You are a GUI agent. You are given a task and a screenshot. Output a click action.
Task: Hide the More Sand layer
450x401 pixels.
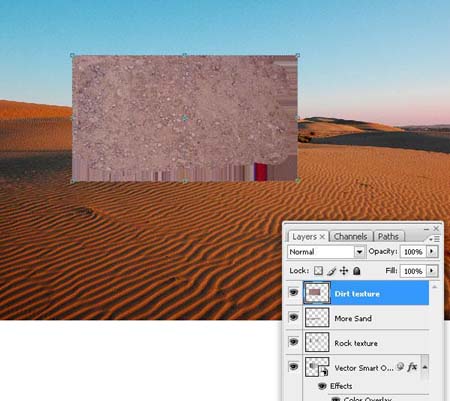coord(293,317)
